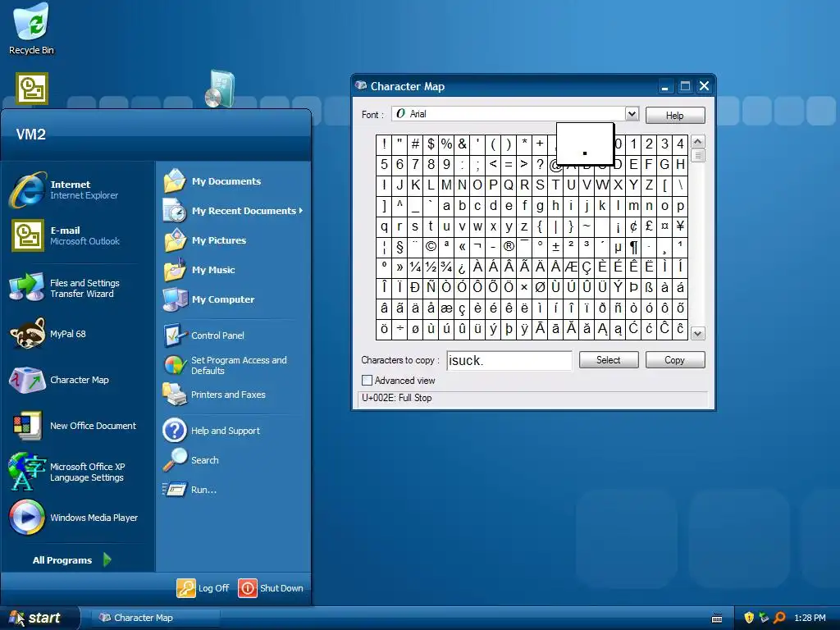Click the Copy button in Character Map

coord(675,360)
